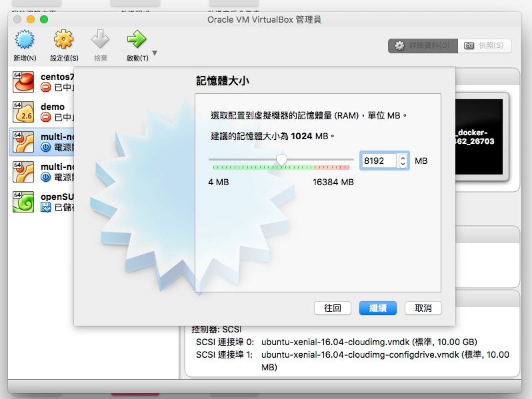Click the green zoom window button
This screenshot has height=399, width=532.
tap(44, 19)
